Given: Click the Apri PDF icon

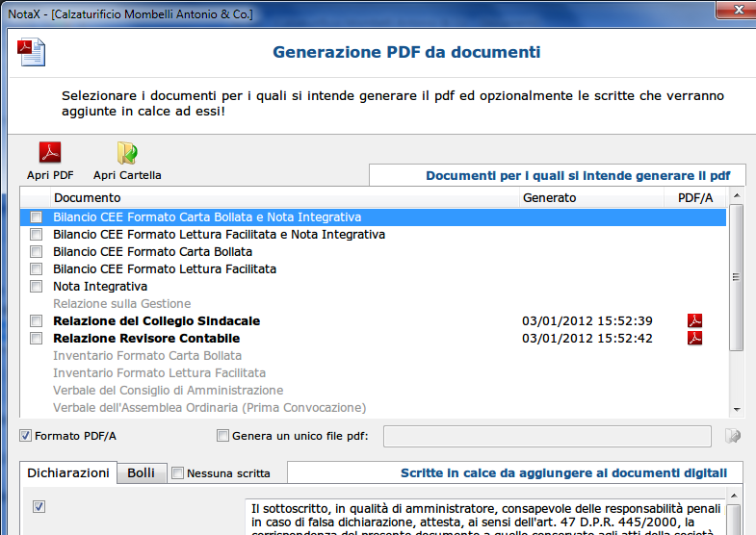Looking at the screenshot, I should [x=50, y=154].
